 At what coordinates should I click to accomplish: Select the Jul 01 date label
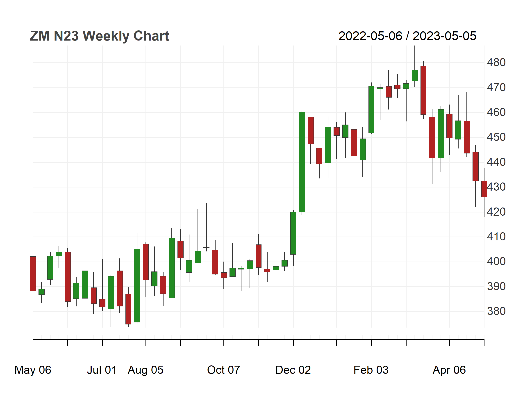(102, 370)
